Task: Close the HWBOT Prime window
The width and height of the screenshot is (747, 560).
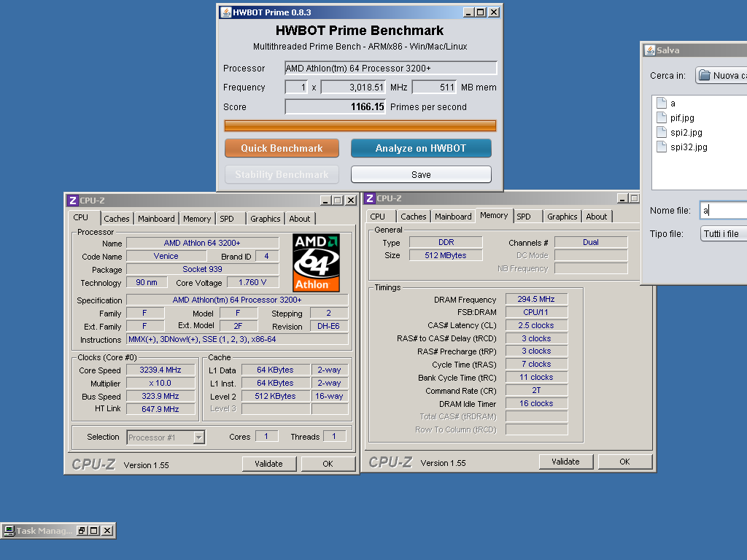Action: point(494,12)
